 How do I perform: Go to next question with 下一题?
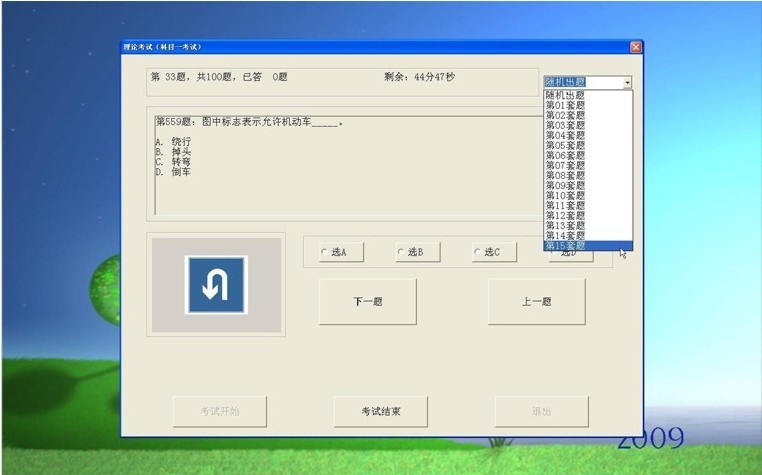coord(368,301)
